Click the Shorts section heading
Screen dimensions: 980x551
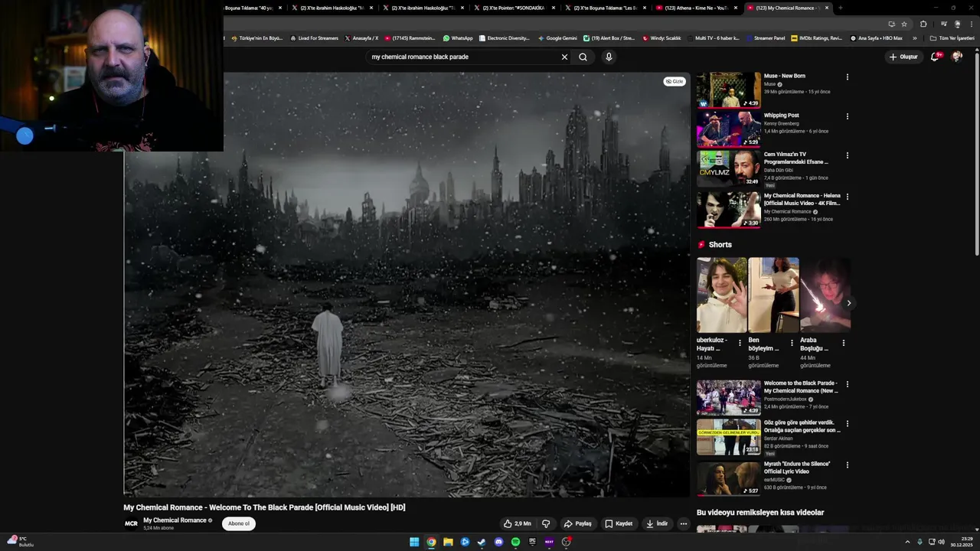tap(720, 245)
